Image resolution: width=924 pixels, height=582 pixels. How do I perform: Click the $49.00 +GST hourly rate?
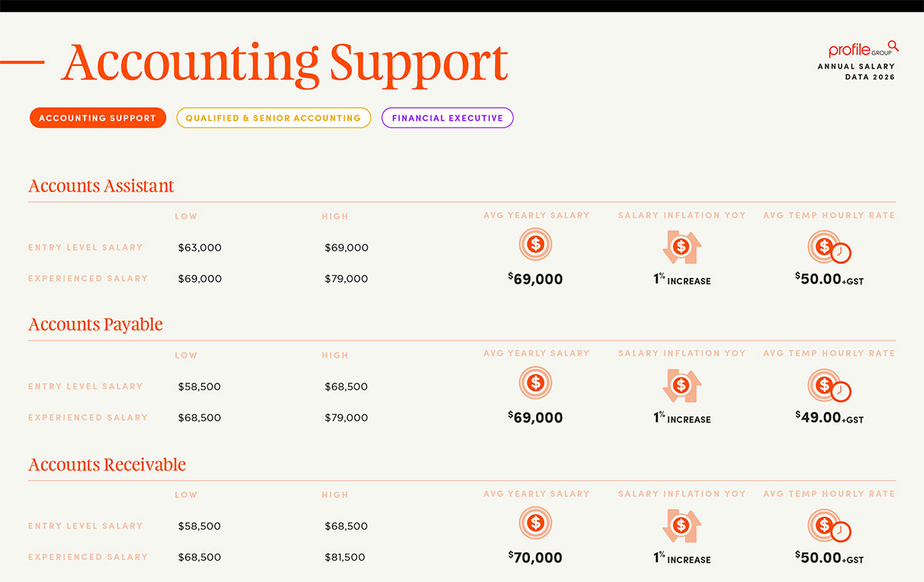pyautogui.click(x=829, y=418)
